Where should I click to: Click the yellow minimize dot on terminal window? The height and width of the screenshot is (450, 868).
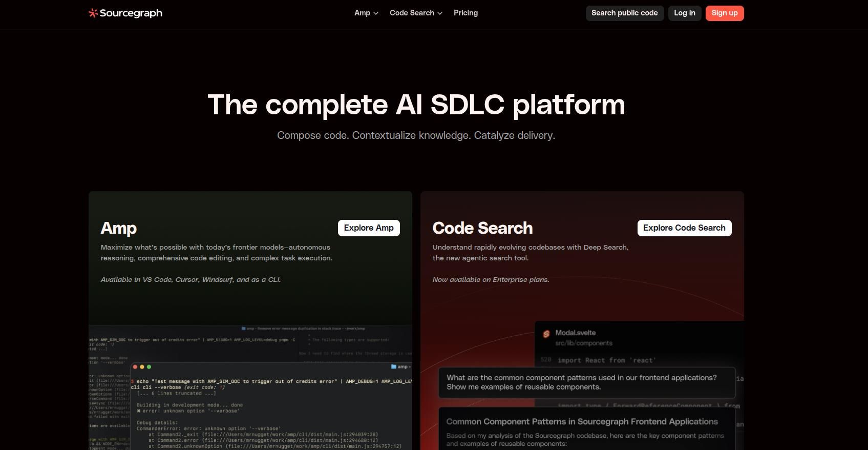pos(142,367)
